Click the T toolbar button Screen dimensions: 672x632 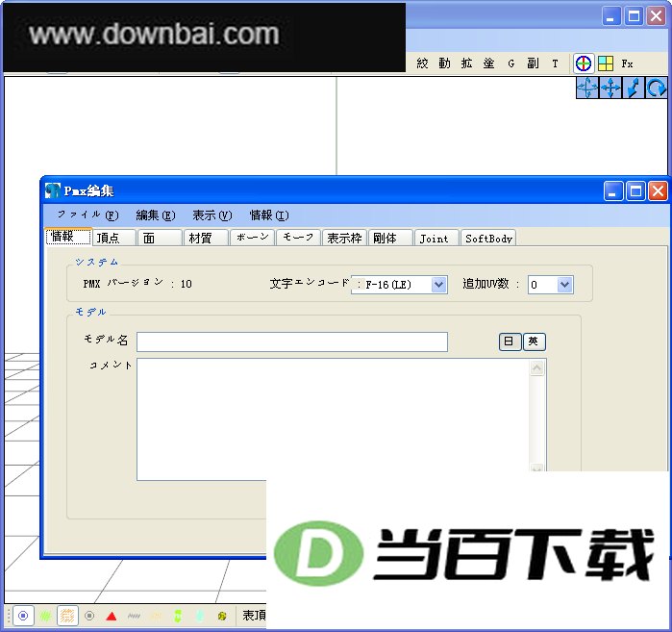pos(555,63)
